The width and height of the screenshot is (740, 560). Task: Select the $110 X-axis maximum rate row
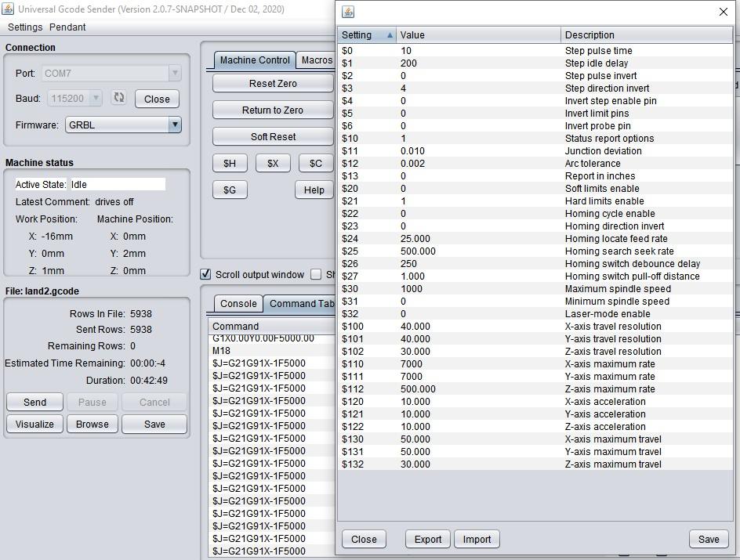(x=535, y=364)
